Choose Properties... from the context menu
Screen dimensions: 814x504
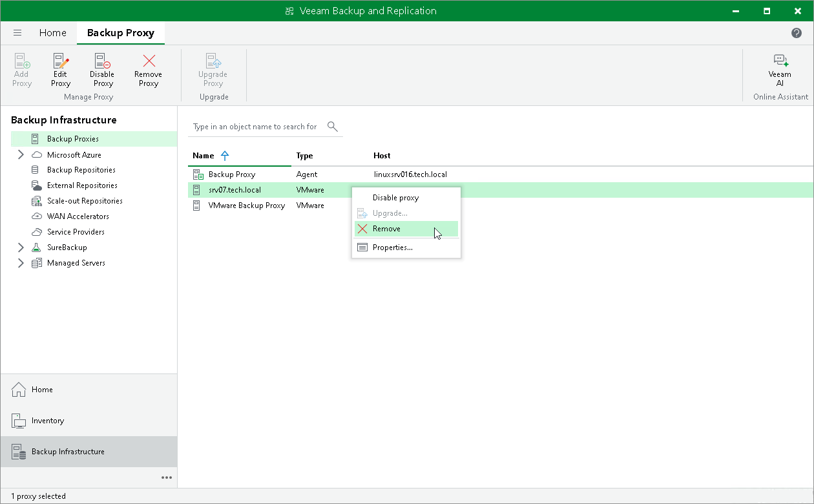point(406,247)
